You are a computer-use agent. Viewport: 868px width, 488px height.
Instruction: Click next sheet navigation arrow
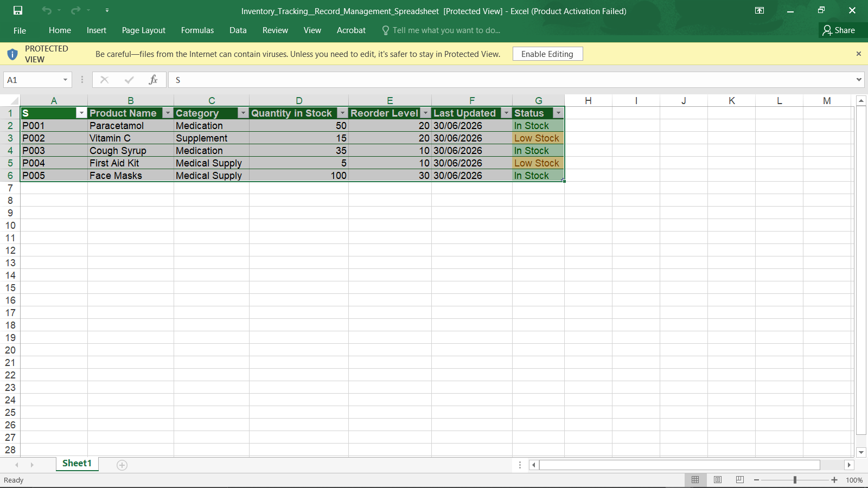coord(32,465)
